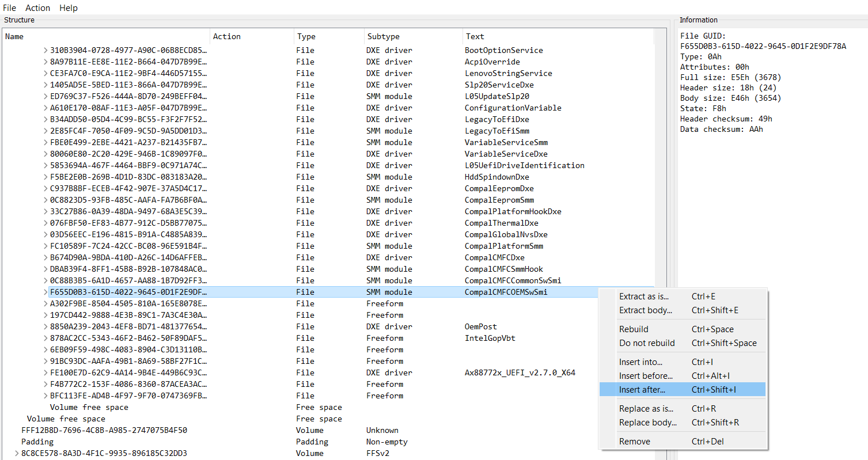Image resolution: width=868 pixels, height=460 pixels.
Task: Select the BFC113FE Freeform file row
Action: [328, 396]
